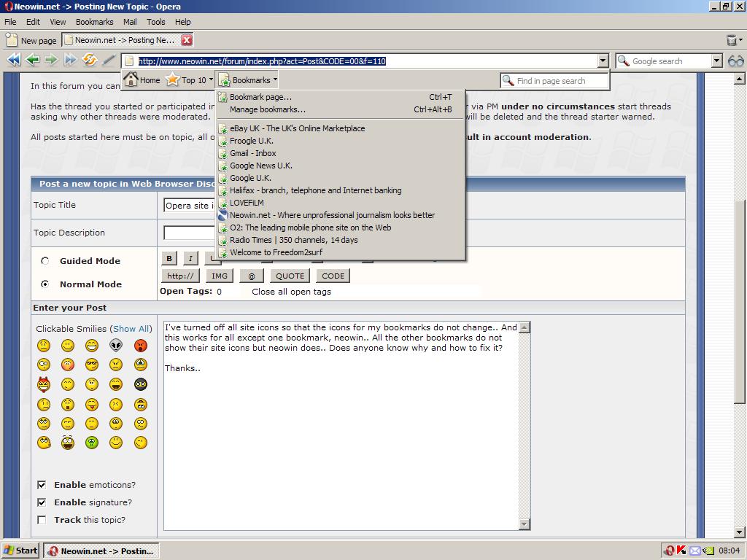Click the bold B formatting button
Image resolution: width=747 pixels, height=560 pixels.
click(169, 258)
